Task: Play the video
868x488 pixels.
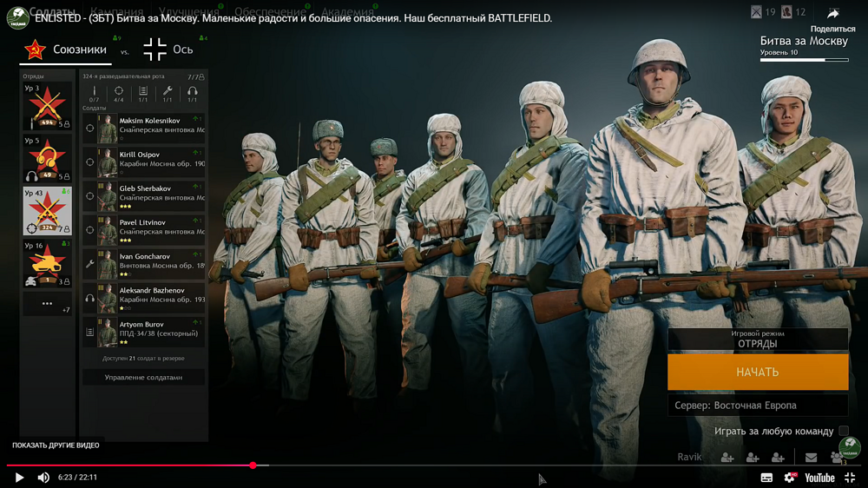Action: point(19,478)
